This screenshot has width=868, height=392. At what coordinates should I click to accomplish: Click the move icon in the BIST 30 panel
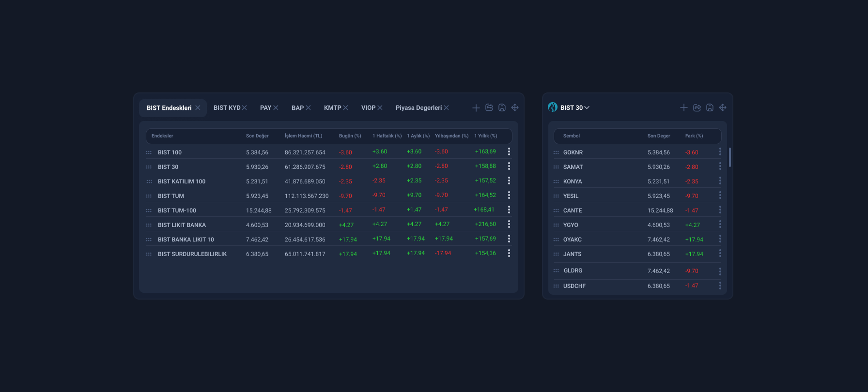coord(723,107)
